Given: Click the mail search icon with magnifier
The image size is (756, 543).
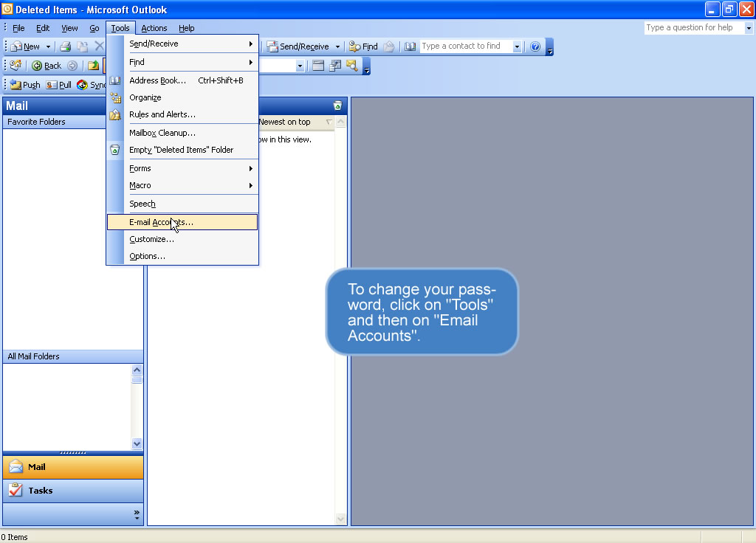Looking at the screenshot, I should [x=351, y=66].
